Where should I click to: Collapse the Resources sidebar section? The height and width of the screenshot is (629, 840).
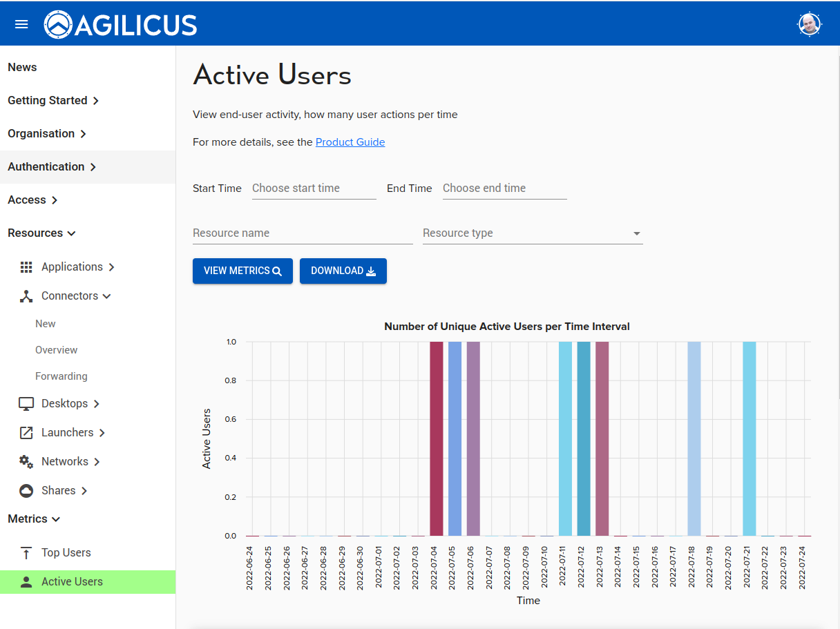tap(41, 233)
